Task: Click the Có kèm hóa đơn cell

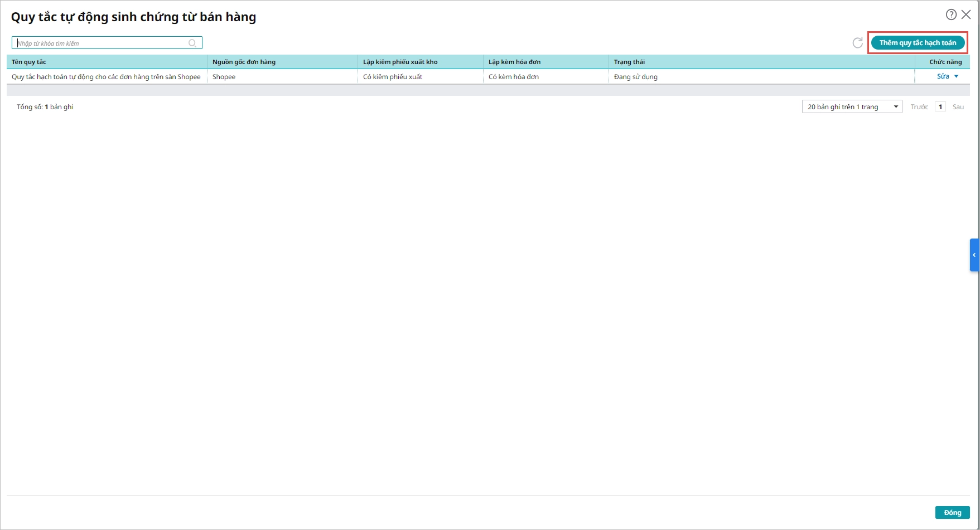Action: (x=546, y=77)
